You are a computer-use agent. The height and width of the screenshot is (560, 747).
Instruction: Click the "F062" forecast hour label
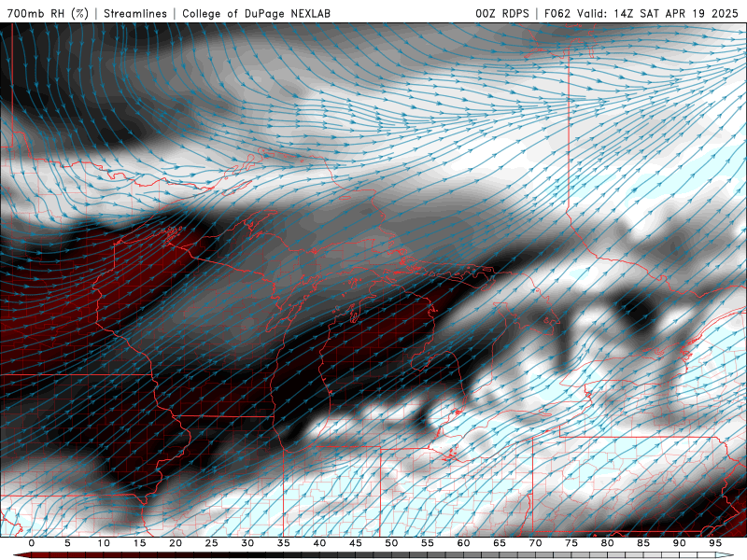[x=557, y=13]
